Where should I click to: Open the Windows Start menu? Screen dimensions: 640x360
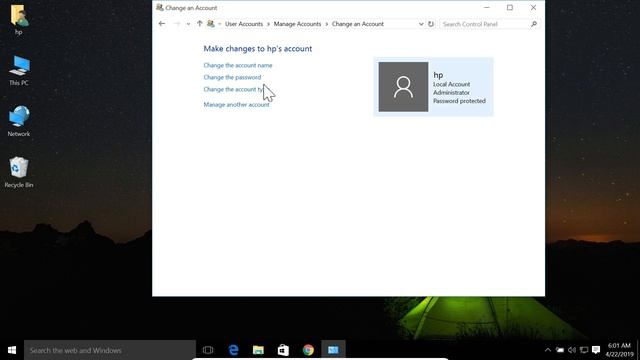click(12, 350)
